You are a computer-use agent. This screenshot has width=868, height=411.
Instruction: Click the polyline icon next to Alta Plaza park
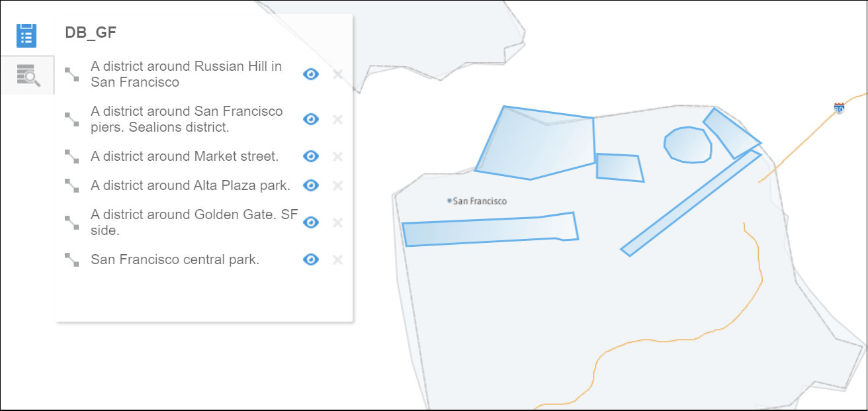pos(71,185)
